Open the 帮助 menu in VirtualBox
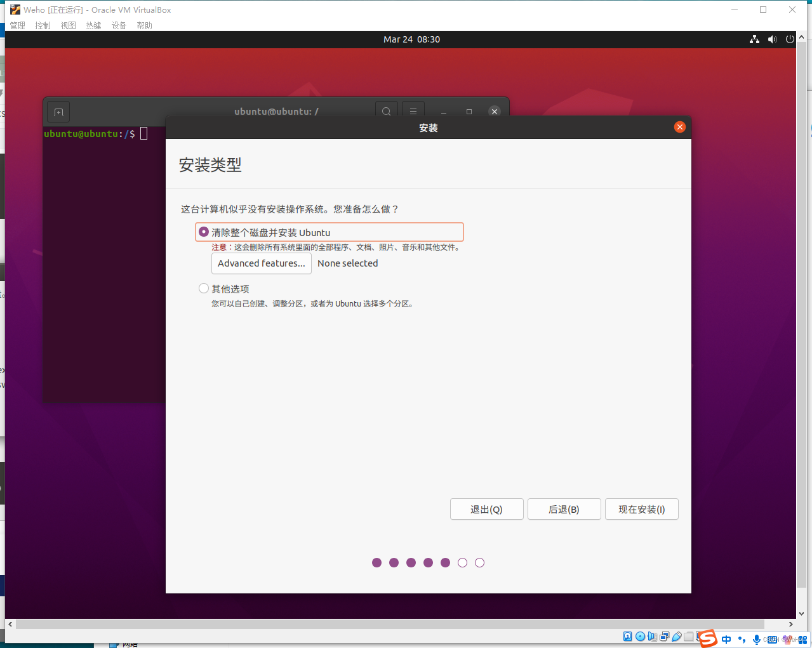Screen dimensions: 812x648 (145, 25)
